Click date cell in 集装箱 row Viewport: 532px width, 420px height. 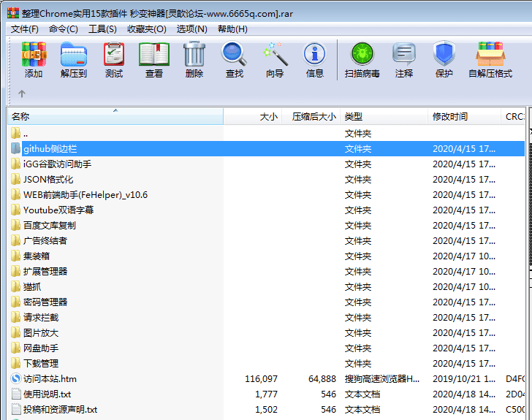coord(464,256)
